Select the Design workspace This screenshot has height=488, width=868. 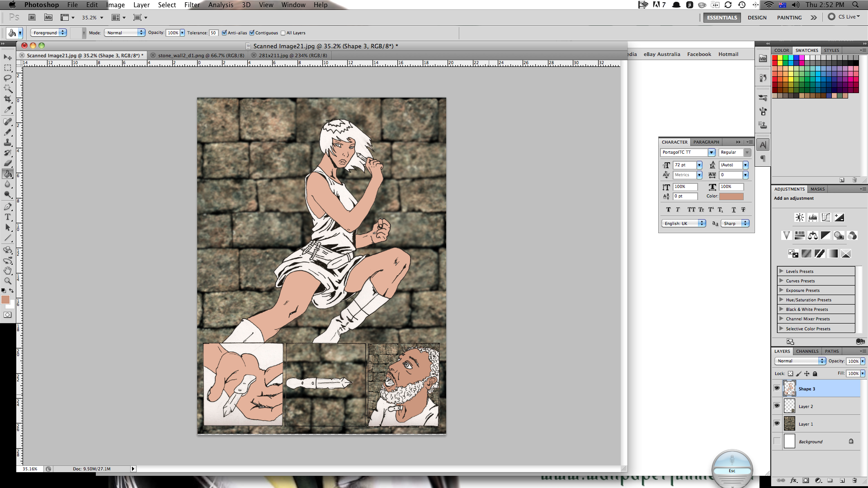pyautogui.click(x=757, y=18)
